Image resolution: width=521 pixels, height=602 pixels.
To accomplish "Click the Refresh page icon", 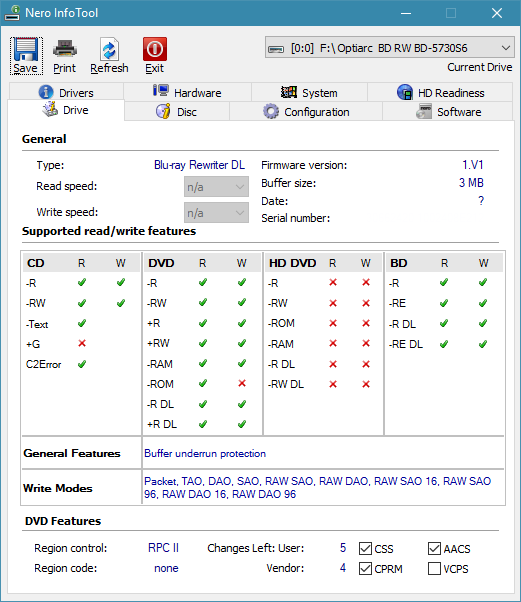I will point(109,49).
